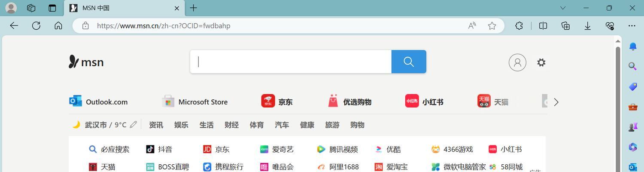Viewport: 644px width, 172px height.
Task: Open MSN page settings gear
Action: 541,62
